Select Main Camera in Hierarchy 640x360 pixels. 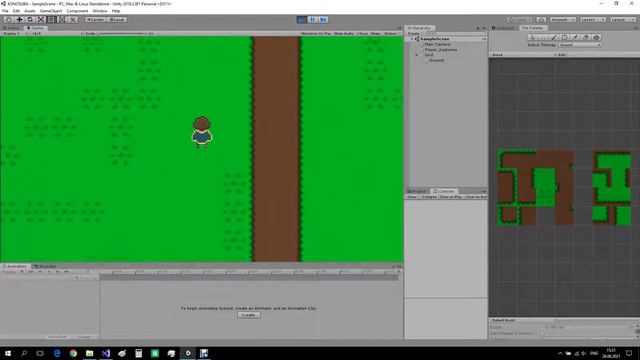tap(437, 44)
